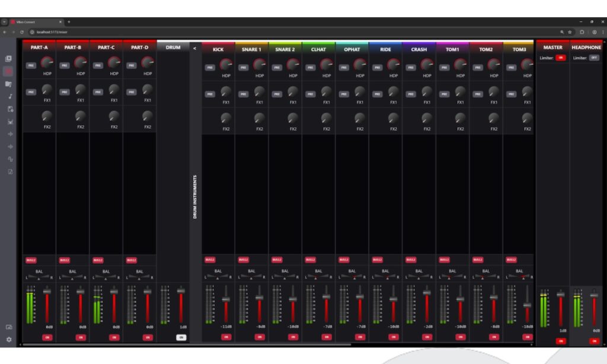Open the music note icon in sidebar

[x=9, y=97]
